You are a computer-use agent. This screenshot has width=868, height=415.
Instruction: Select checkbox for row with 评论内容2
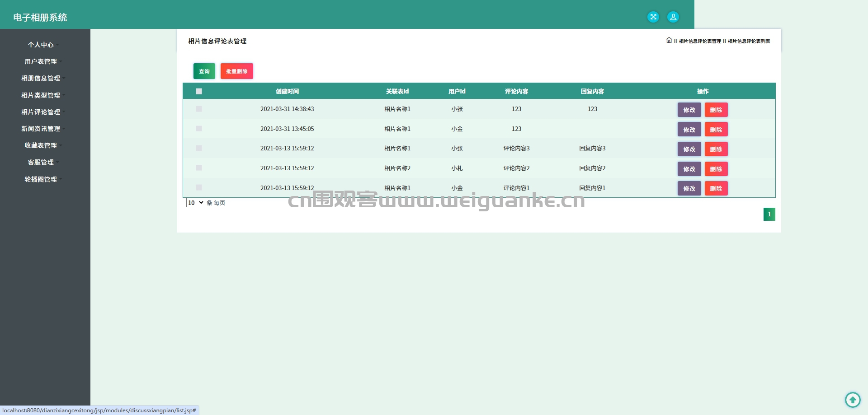(199, 168)
